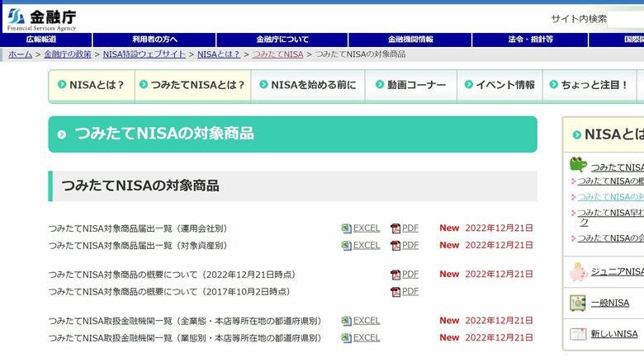Click PDF icon for 概要（2017年10月2日時点）

click(395, 292)
